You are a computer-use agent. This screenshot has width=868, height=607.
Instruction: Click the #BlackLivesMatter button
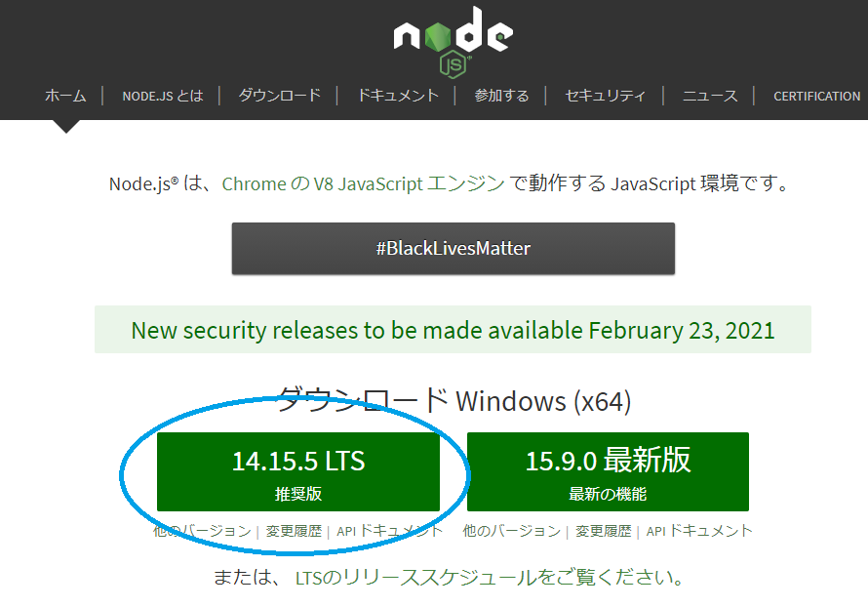(454, 248)
